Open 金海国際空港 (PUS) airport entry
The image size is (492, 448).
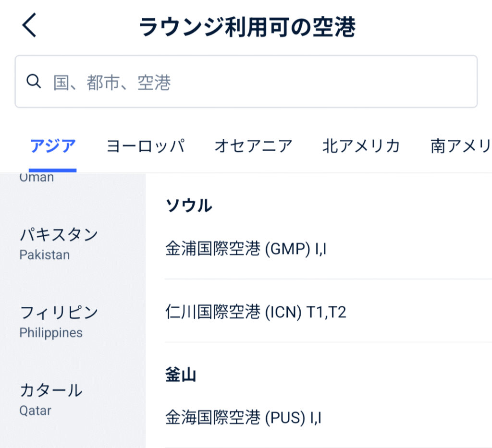click(243, 417)
